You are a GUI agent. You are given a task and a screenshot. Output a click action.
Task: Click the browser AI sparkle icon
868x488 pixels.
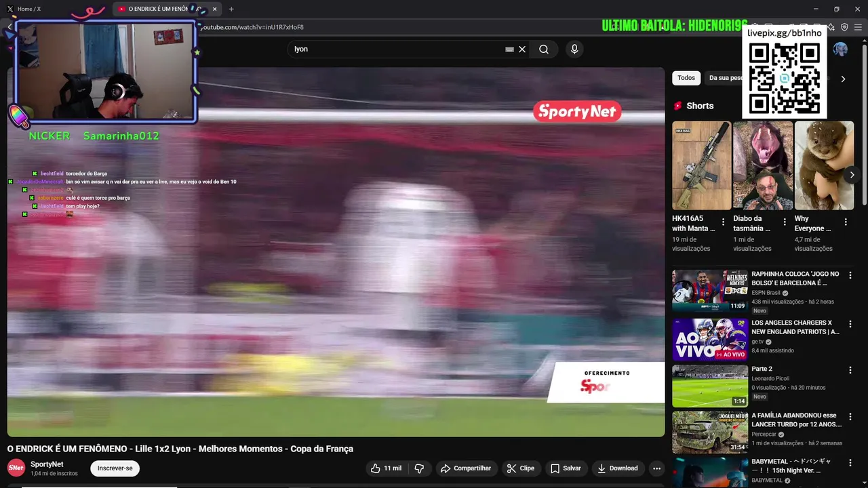click(831, 27)
